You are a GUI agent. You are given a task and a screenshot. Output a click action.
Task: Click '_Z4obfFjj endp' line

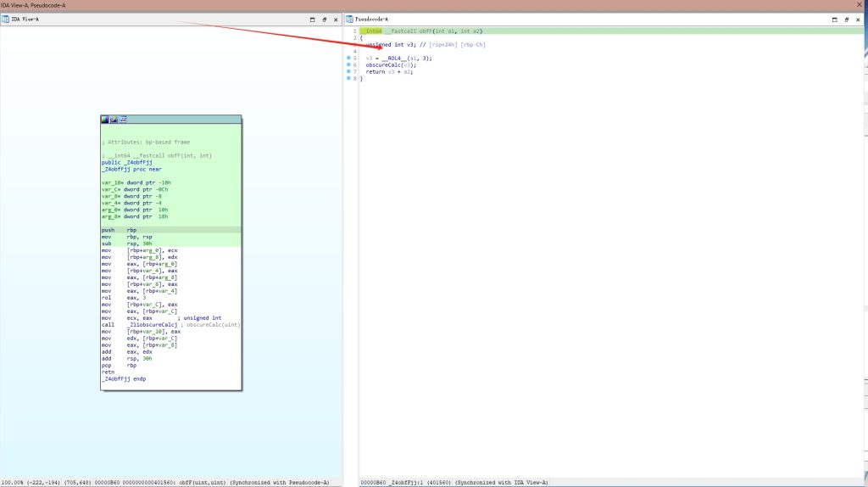(124, 379)
